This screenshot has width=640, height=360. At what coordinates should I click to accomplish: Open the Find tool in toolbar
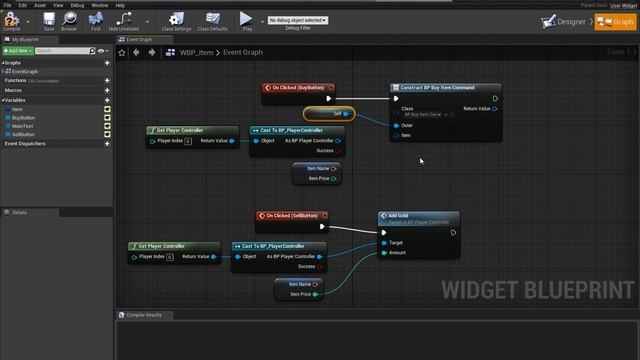[x=96, y=21]
